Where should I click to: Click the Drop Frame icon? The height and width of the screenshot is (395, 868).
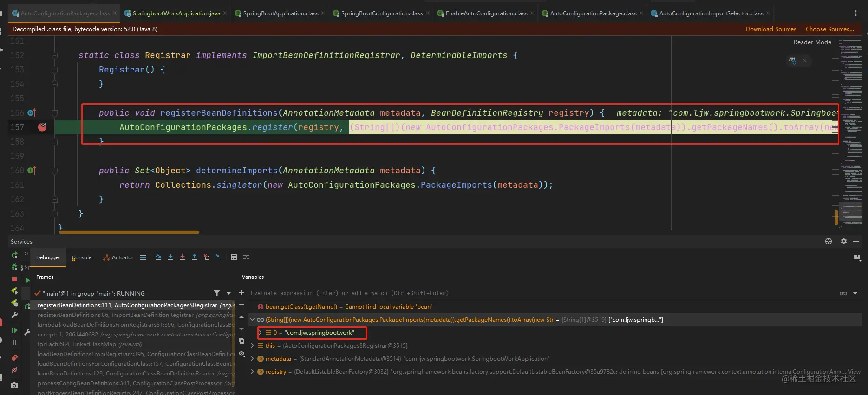(x=207, y=257)
